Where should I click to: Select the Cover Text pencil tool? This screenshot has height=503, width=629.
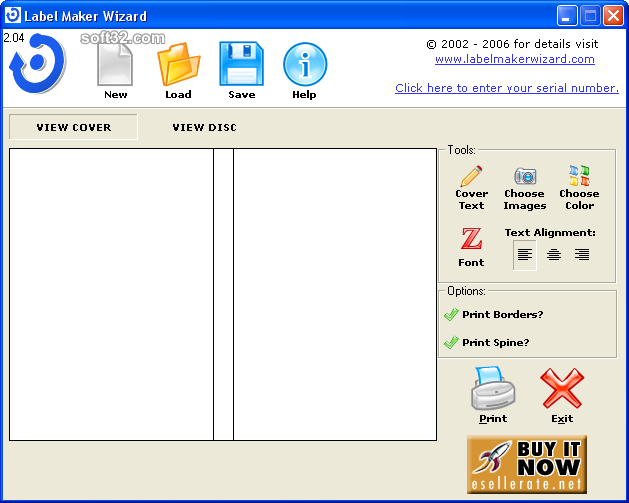(x=472, y=188)
